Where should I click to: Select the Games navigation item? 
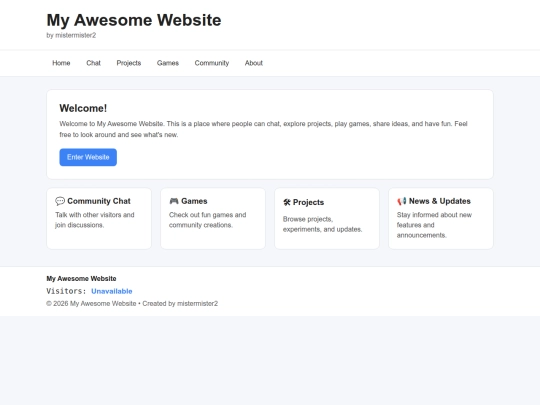[x=168, y=63]
